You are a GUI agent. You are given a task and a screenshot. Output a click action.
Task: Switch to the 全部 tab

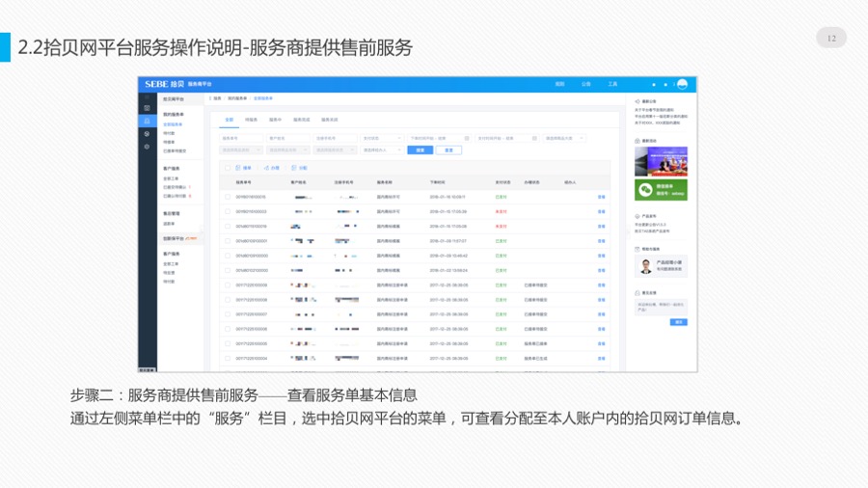[x=230, y=120]
